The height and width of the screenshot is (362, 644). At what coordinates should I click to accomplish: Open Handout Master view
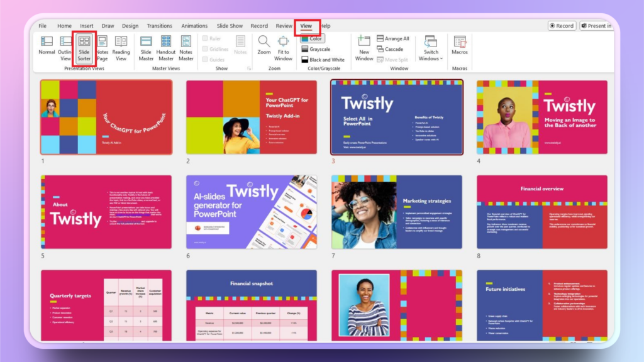(x=165, y=48)
